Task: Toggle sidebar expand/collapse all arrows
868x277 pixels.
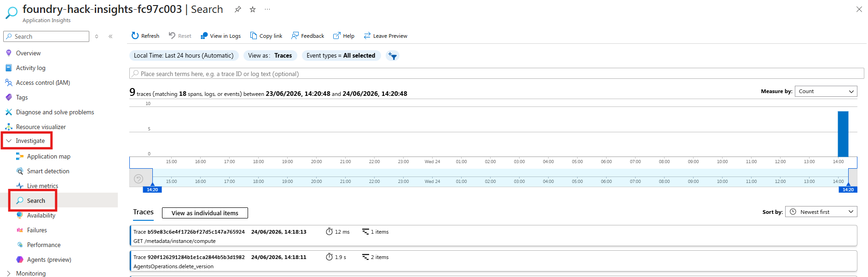Action: (97, 36)
